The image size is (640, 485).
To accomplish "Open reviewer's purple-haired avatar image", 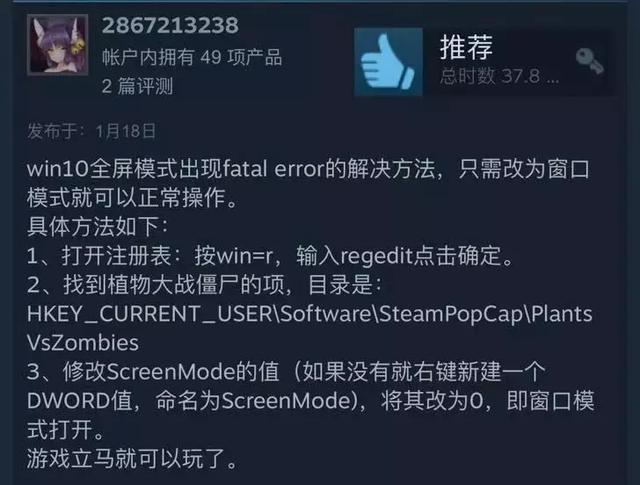I will 58,45.
